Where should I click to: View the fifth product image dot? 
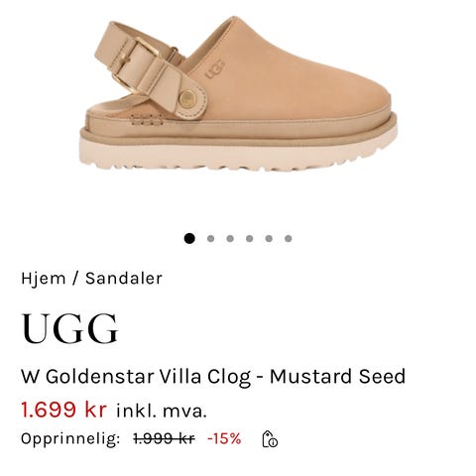pyautogui.click(x=269, y=238)
